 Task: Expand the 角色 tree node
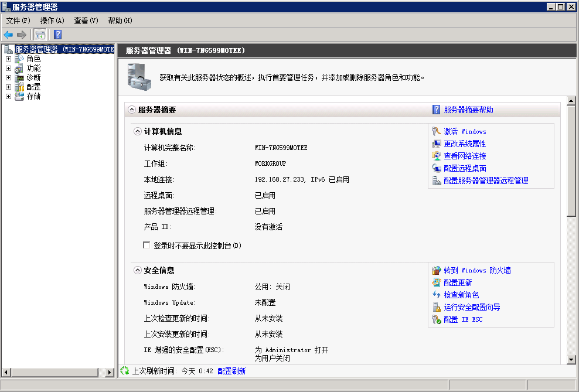8,59
